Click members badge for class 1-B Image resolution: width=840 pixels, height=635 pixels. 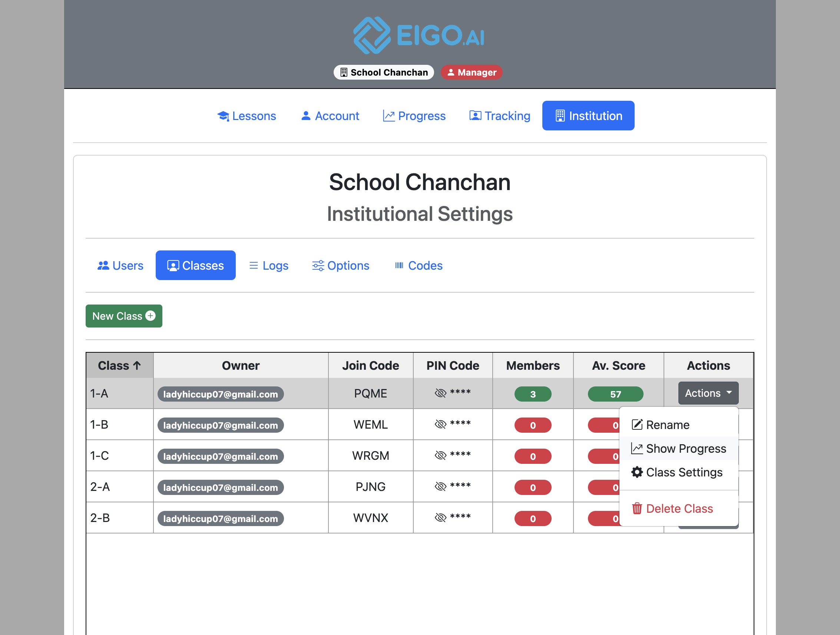533,425
